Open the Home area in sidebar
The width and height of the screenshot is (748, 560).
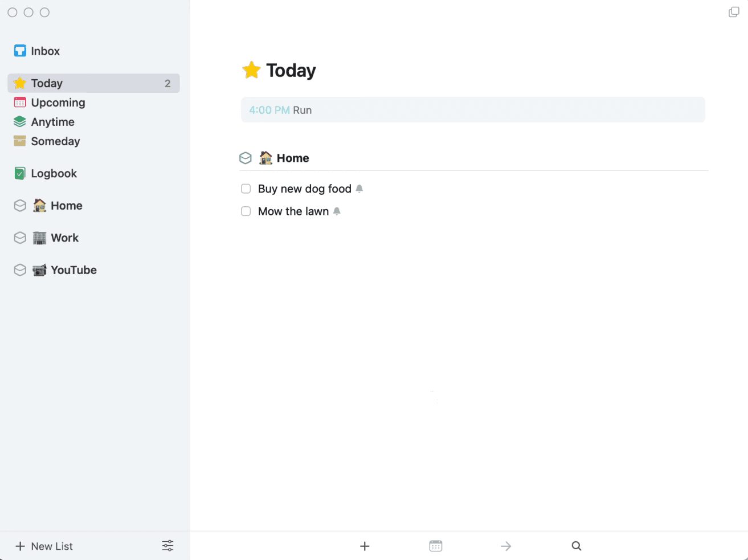66,206
